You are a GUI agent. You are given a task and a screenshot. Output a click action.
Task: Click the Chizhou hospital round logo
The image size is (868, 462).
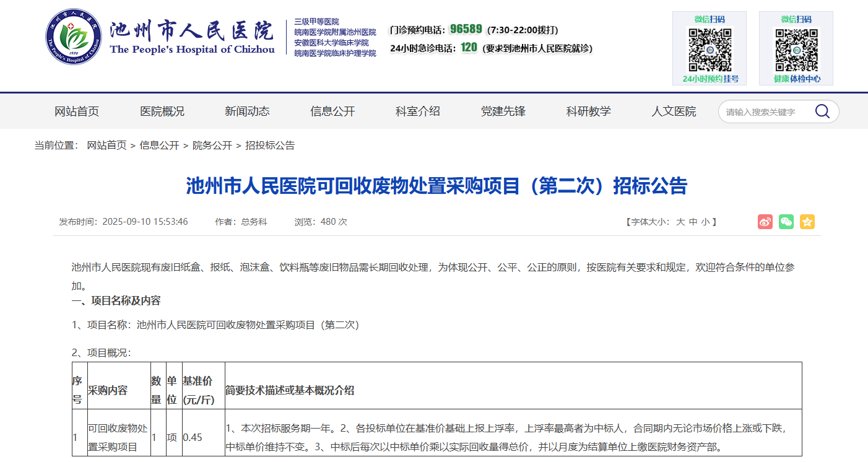click(74, 37)
